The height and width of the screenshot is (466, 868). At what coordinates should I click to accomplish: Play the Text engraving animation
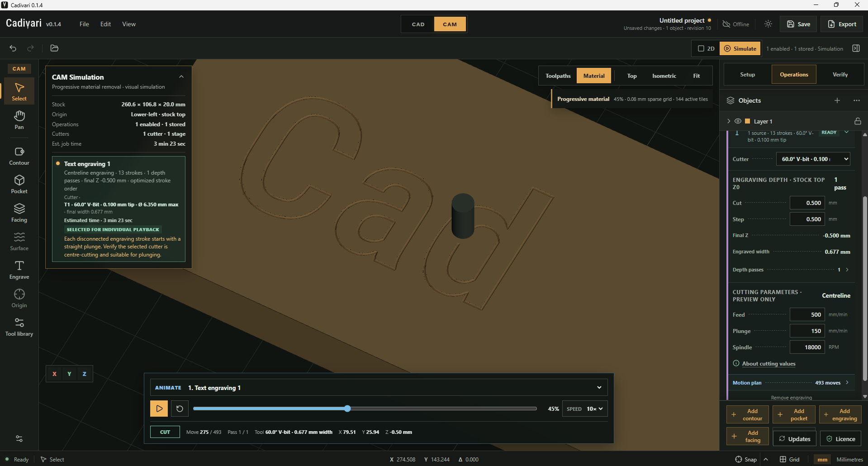coord(159,409)
